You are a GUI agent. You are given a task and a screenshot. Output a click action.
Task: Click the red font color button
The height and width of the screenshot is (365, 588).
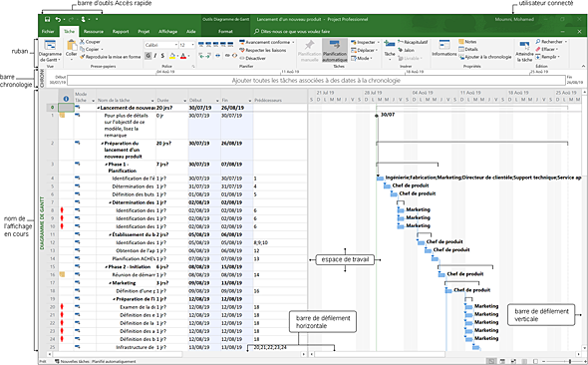pyautogui.click(x=183, y=56)
